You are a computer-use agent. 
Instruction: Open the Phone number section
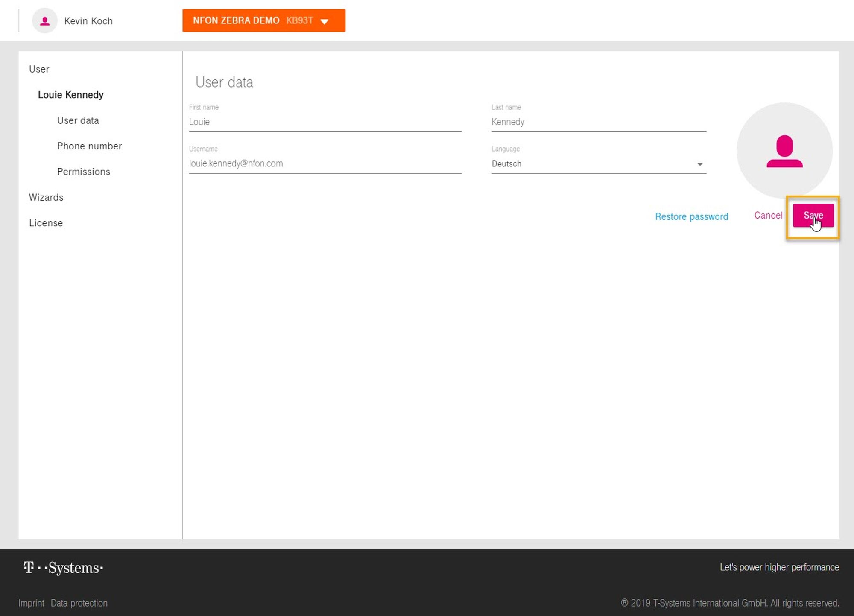90,146
